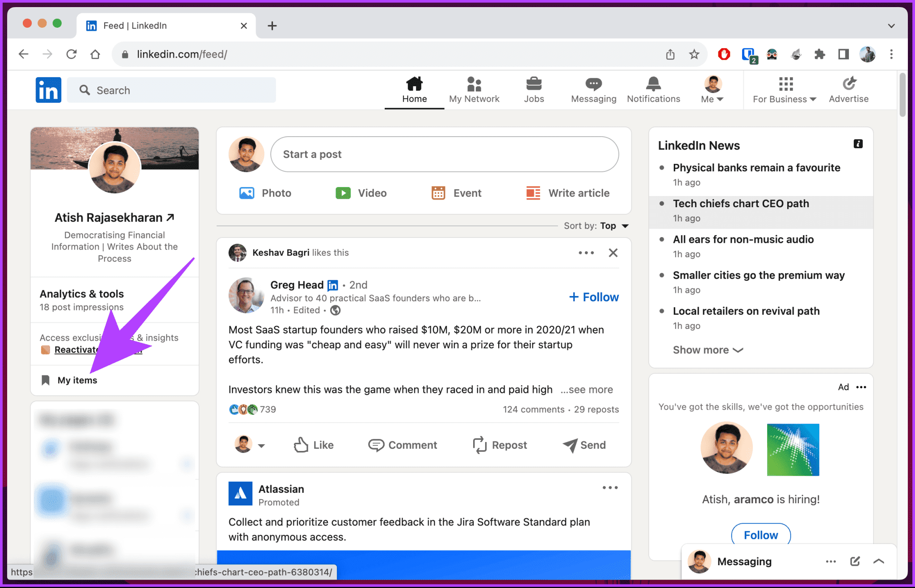This screenshot has width=915, height=588.
Task: Open My Network section
Action: click(474, 89)
